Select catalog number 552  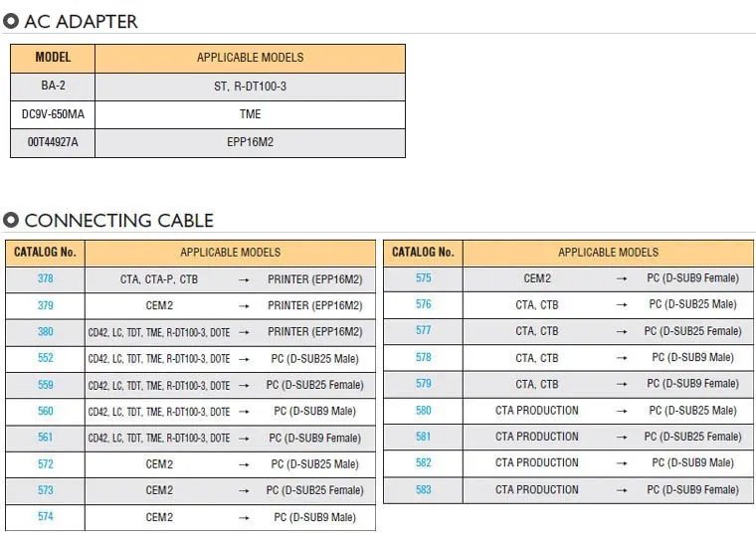[x=46, y=358]
